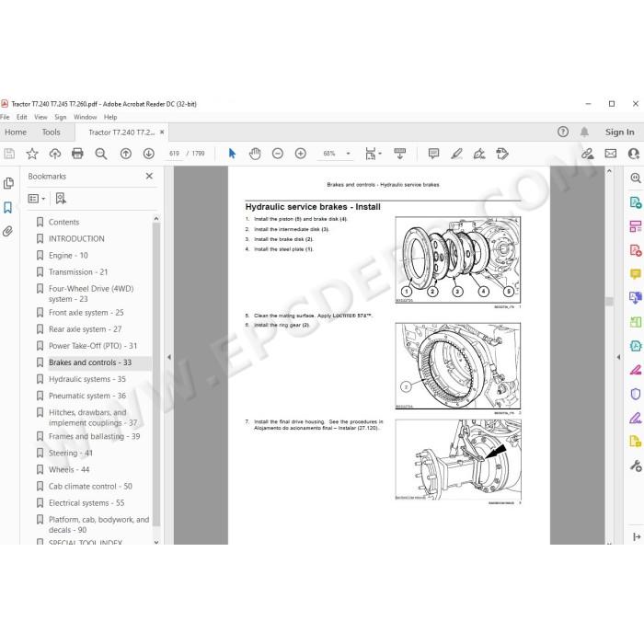
Task: Click the Highlight text pen icon
Action: [456, 154]
